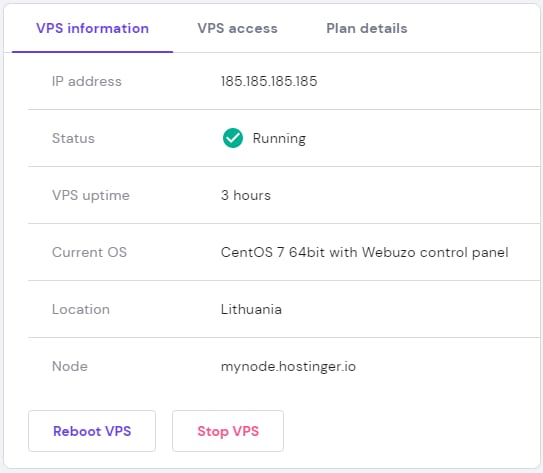Click the mynode.hostinger.io node value

click(288, 367)
